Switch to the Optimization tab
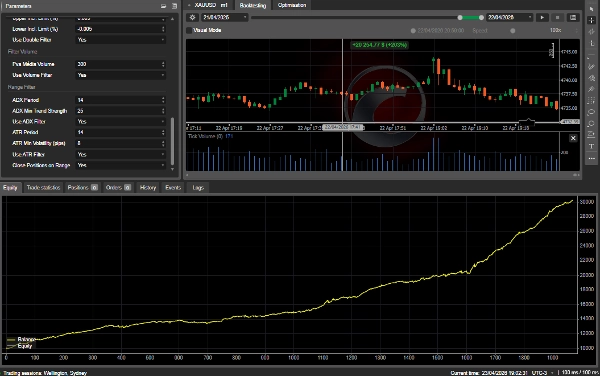600x376 pixels. 292,5
